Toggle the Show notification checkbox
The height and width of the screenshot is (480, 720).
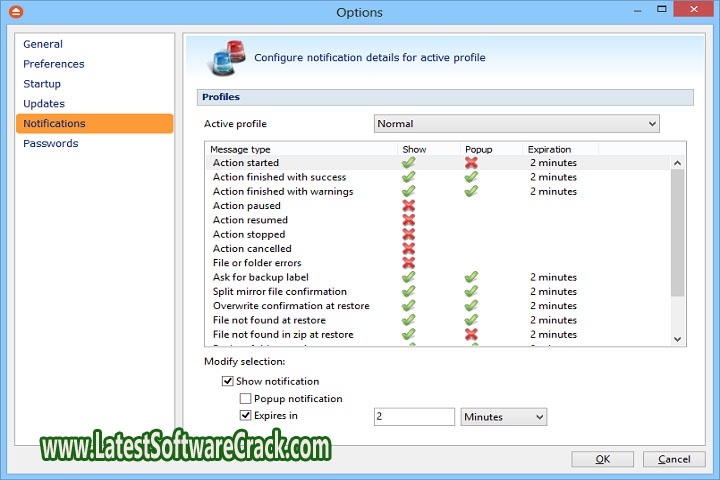coord(228,381)
